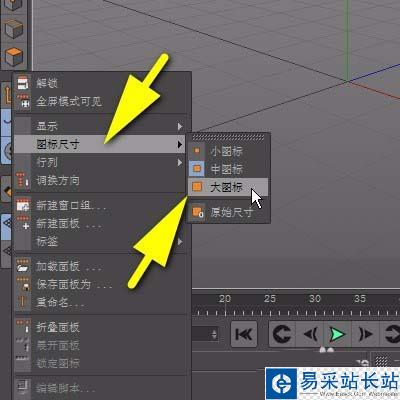
Task: Expand arrow beside 行列
Action: click(x=180, y=162)
